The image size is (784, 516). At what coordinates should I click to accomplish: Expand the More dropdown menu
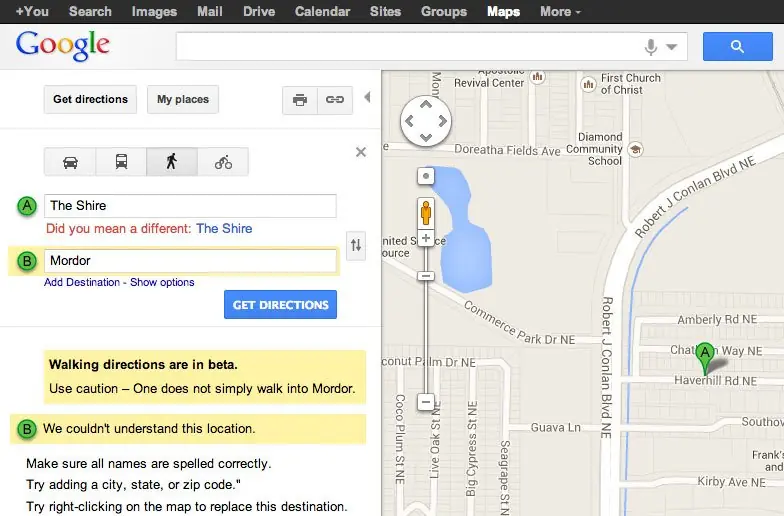[x=560, y=12]
